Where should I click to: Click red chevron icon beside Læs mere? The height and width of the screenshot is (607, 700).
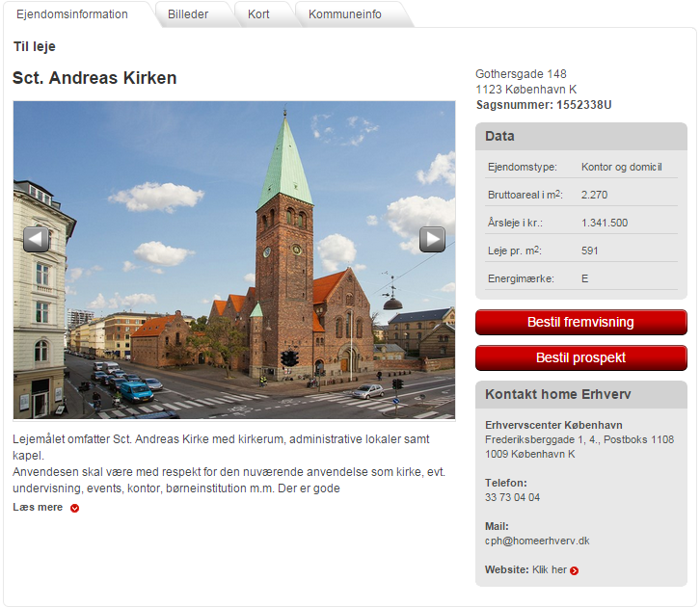pos(74,508)
